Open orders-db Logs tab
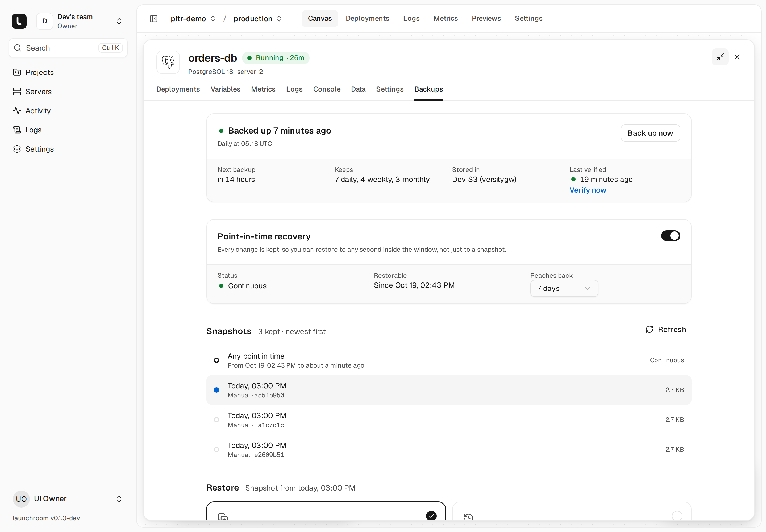766x532 pixels. click(294, 89)
